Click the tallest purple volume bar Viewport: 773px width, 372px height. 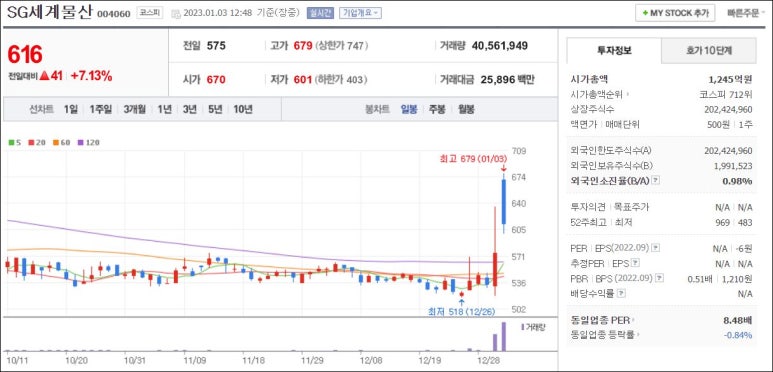click(x=504, y=337)
